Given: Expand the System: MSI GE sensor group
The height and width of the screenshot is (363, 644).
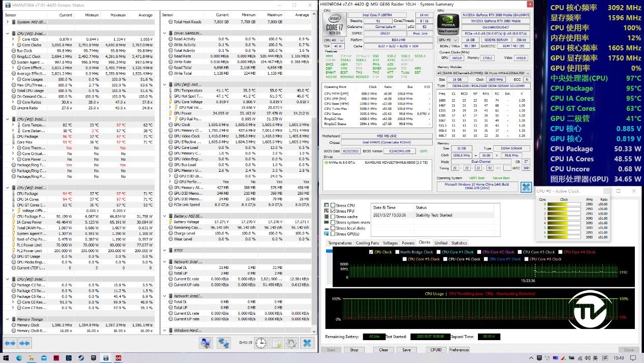Looking at the screenshot, I should pyautogui.click(x=7, y=22).
